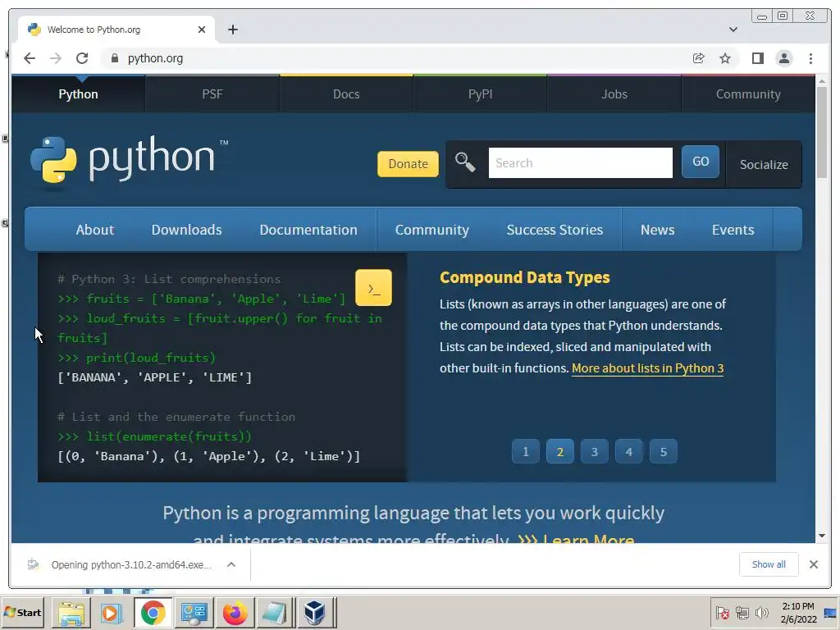Click the Donate button
Image resolution: width=840 pixels, height=630 pixels.
[x=408, y=164]
